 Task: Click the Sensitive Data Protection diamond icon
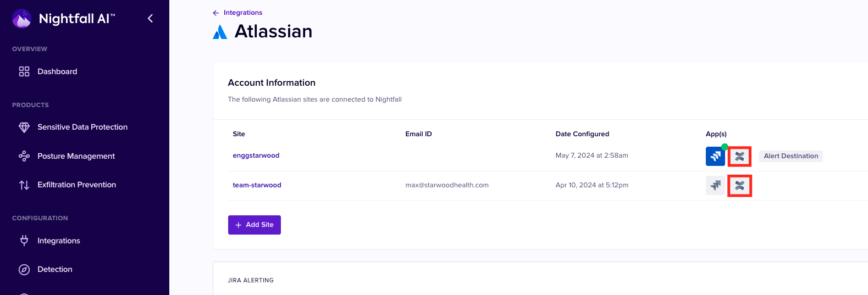coord(24,127)
